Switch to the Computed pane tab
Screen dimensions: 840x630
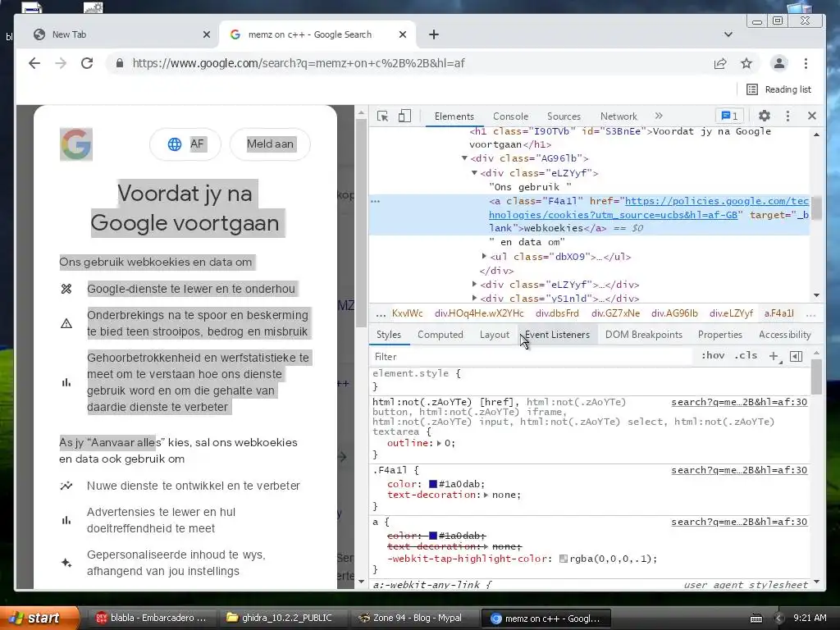coord(441,335)
